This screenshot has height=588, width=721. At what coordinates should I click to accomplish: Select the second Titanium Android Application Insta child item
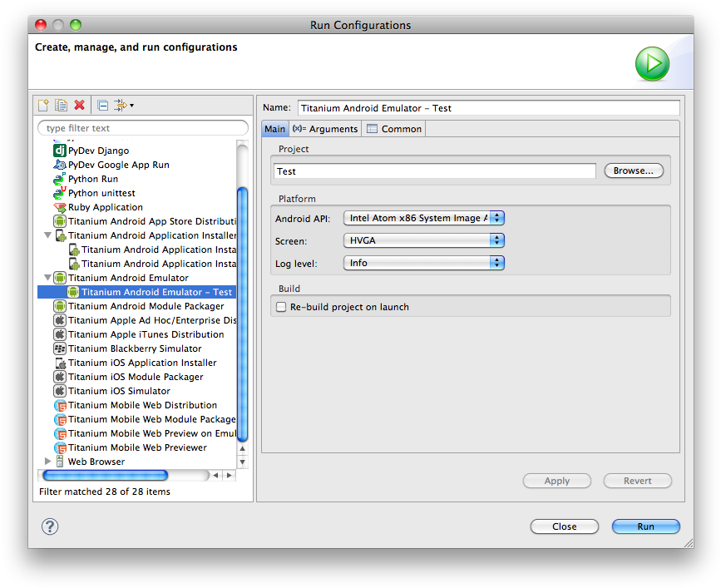tap(159, 264)
